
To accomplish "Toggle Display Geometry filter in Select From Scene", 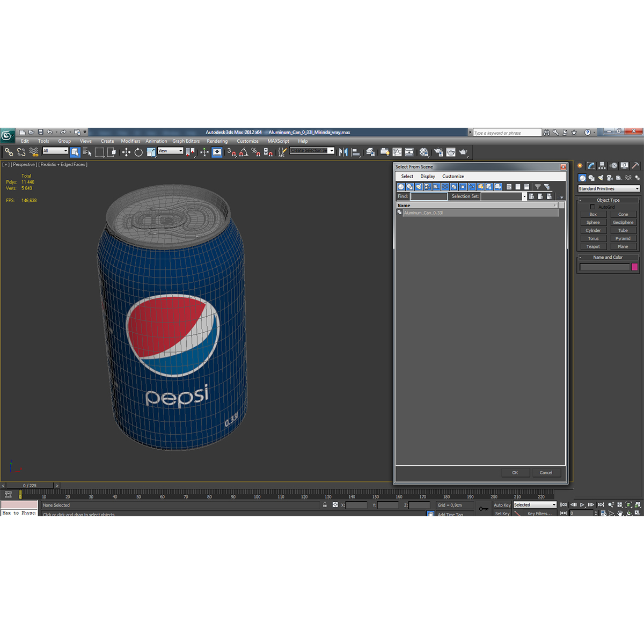I will tap(400, 186).
